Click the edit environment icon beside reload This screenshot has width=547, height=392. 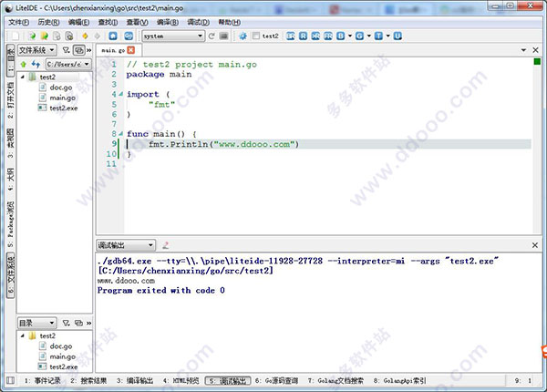(224, 36)
